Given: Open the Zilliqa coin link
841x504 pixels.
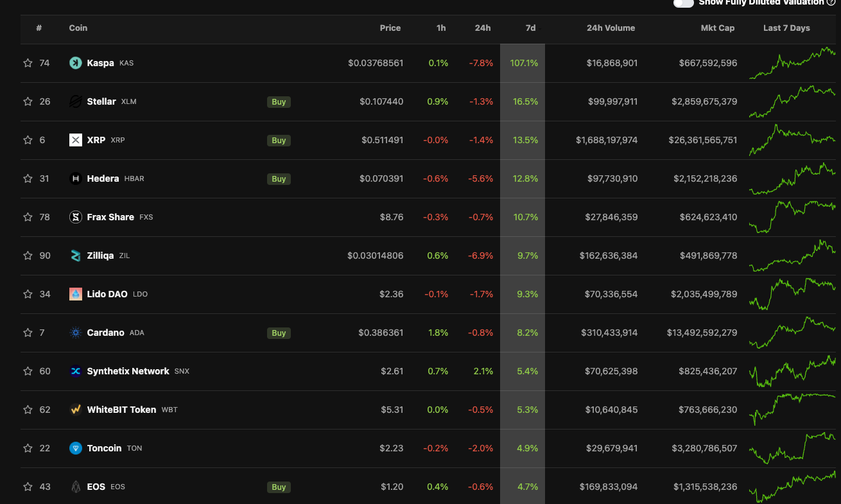Looking at the screenshot, I should pyautogui.click(x=100, y=256).
